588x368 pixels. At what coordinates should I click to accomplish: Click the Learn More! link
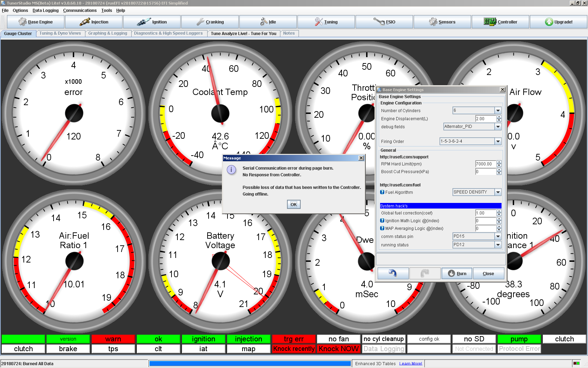click(x=411, y=363)
